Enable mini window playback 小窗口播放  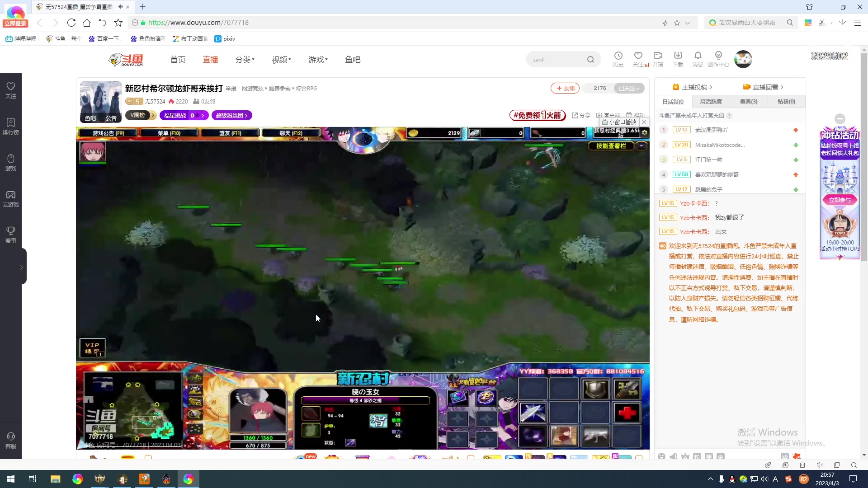pos(619,122)
